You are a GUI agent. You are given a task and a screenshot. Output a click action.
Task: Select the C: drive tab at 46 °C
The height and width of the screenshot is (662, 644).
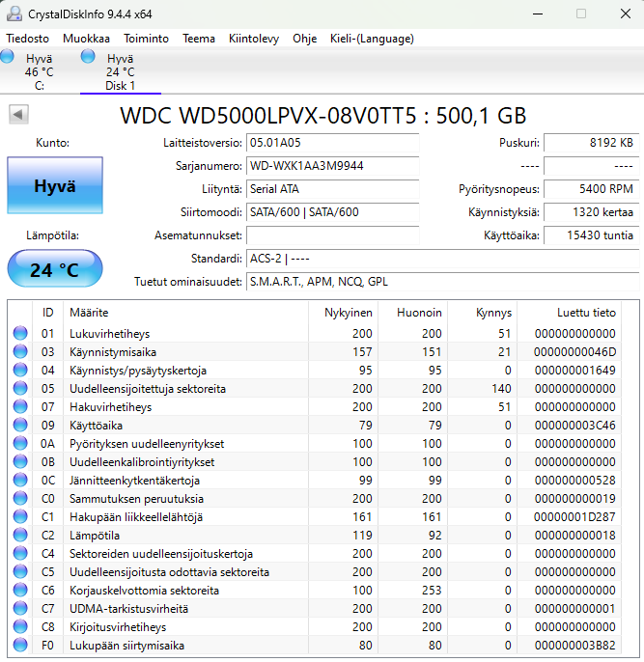click(x=40, y=72)
